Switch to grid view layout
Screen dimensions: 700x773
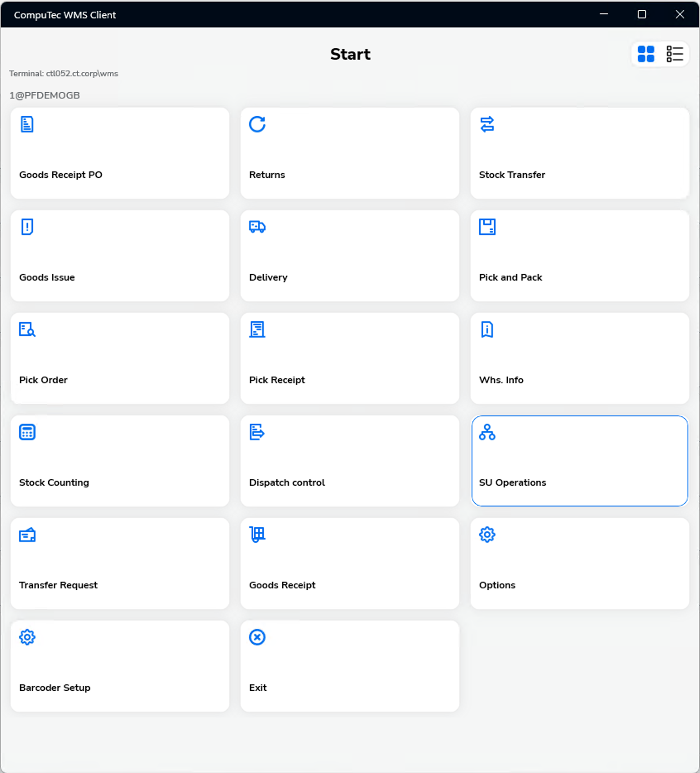pos(646,54)
